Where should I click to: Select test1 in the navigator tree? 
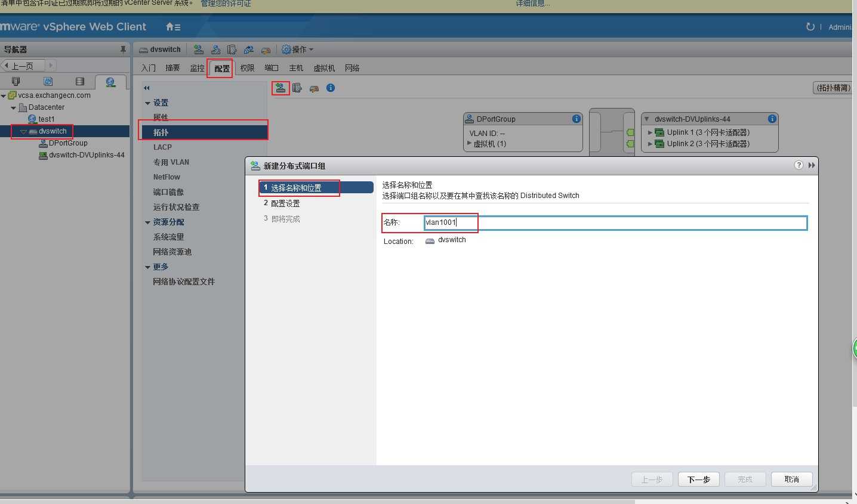[x=47, y=119]
